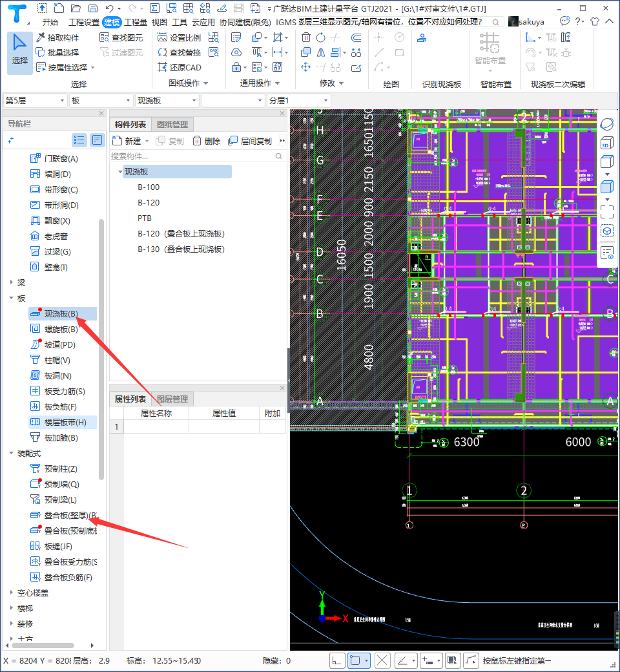Click the navigation panel horizontal scrollbar
The height and width of the screenshot is (672, 620).
[x=43, y=646]
